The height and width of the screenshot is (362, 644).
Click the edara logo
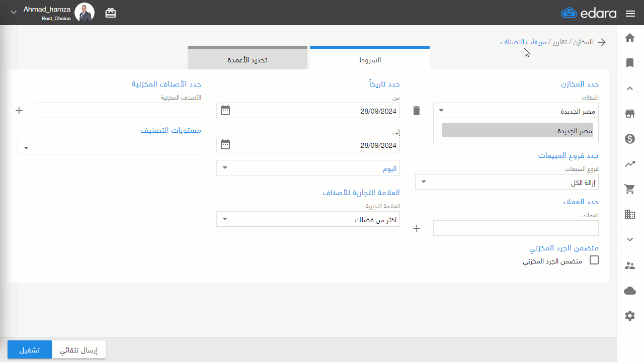tap(588, 13)
